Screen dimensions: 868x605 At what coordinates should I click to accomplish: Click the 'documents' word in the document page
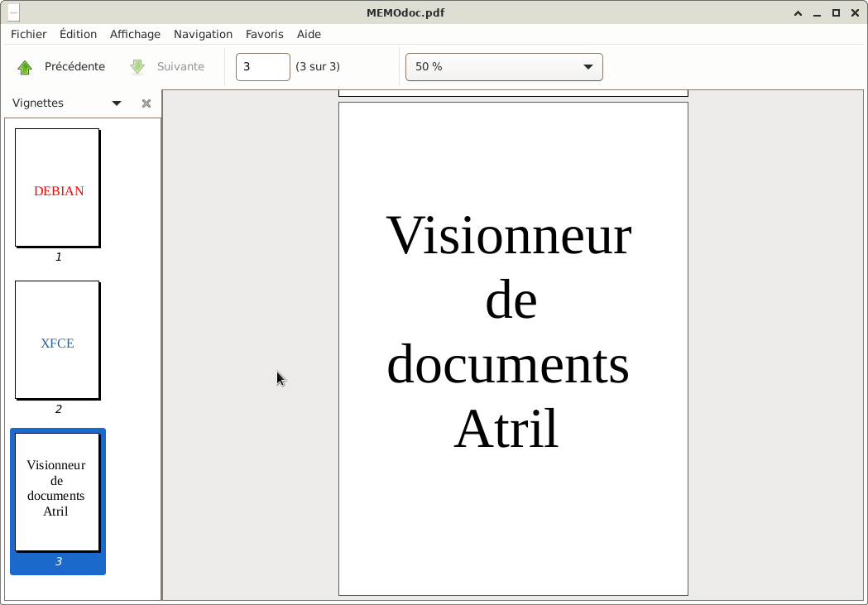click(508, 364)
